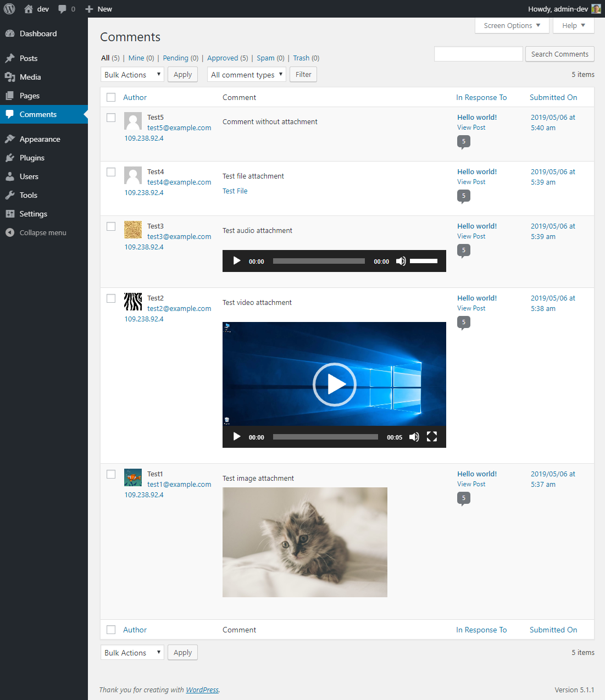605x700 pixels.
Task: Mute the video attachment player
Action: pos(414,437)
